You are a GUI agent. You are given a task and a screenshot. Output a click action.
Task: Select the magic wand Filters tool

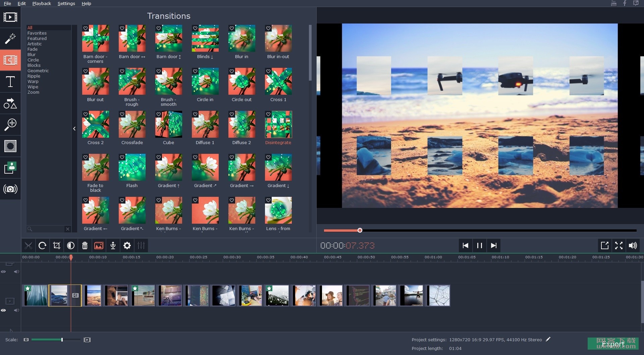point(10,39)
